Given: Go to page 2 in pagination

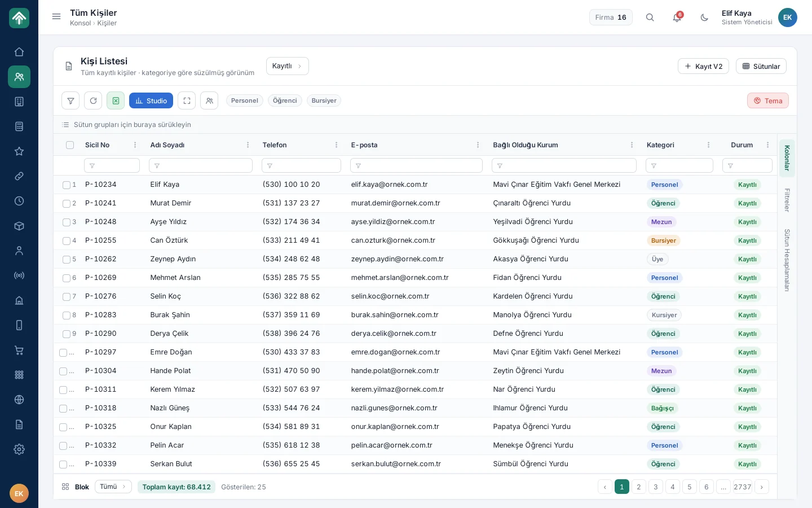Looking at the screenshot, I should point(638,487).
